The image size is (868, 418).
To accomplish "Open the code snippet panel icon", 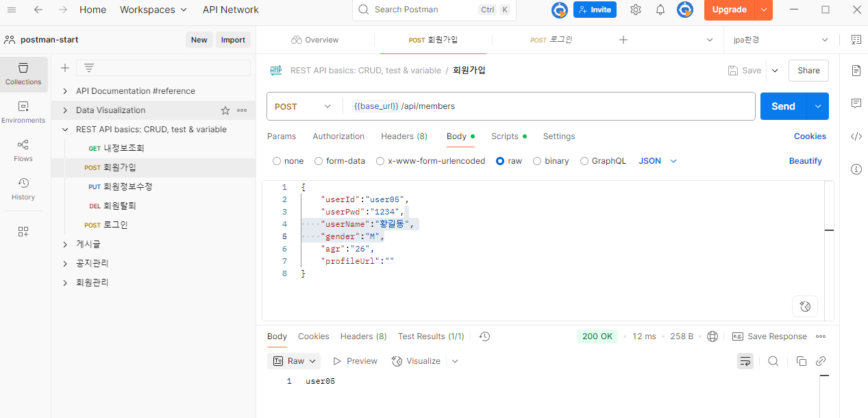I will (856, 136).
